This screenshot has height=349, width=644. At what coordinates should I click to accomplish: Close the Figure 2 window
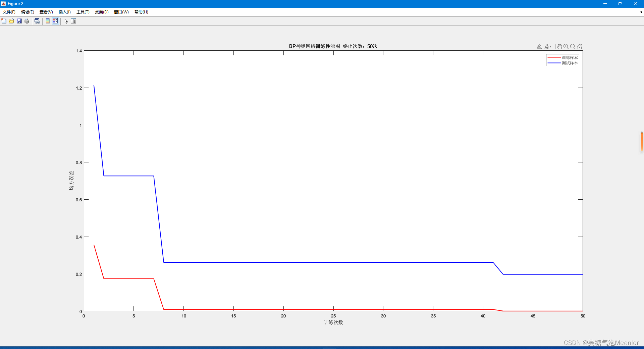(636, 4)
